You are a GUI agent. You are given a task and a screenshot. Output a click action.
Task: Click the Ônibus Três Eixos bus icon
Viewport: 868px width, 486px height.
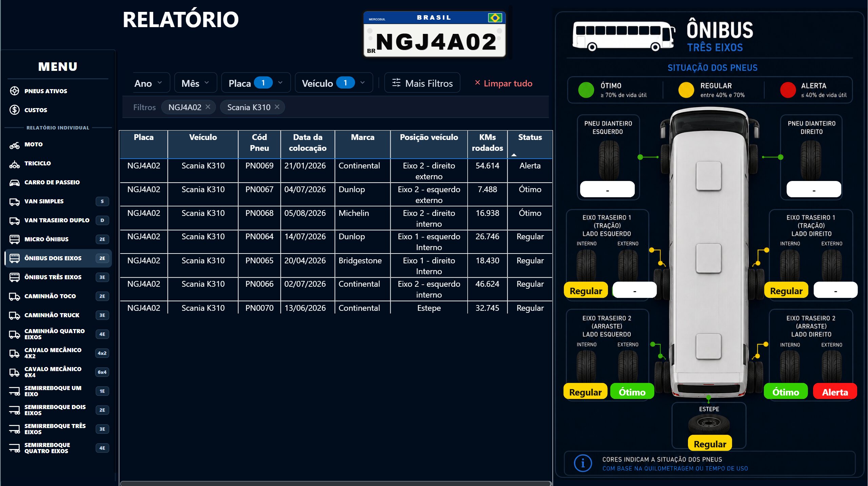tap(15, 277)
